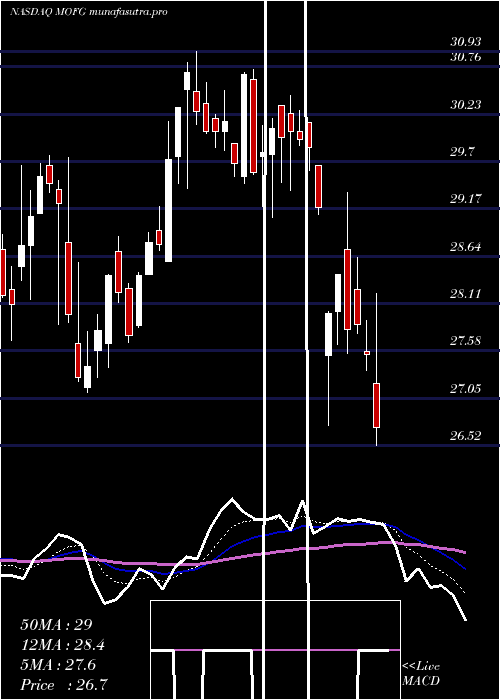Click the NASDAQ MOFG munafasutra.pro title text
500x700 pixels.
click(89, 12)
